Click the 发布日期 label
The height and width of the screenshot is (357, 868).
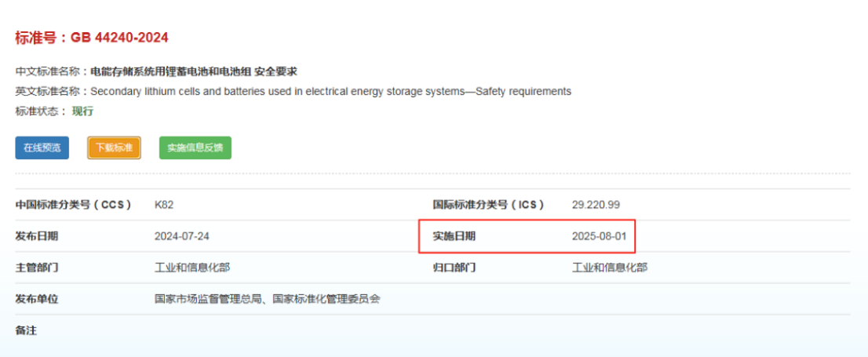click(x=36, y=236)
